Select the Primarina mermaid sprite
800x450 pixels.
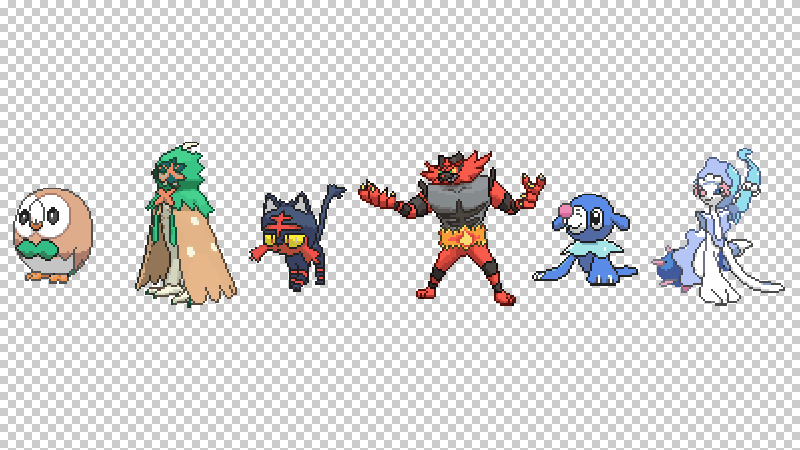718,227
